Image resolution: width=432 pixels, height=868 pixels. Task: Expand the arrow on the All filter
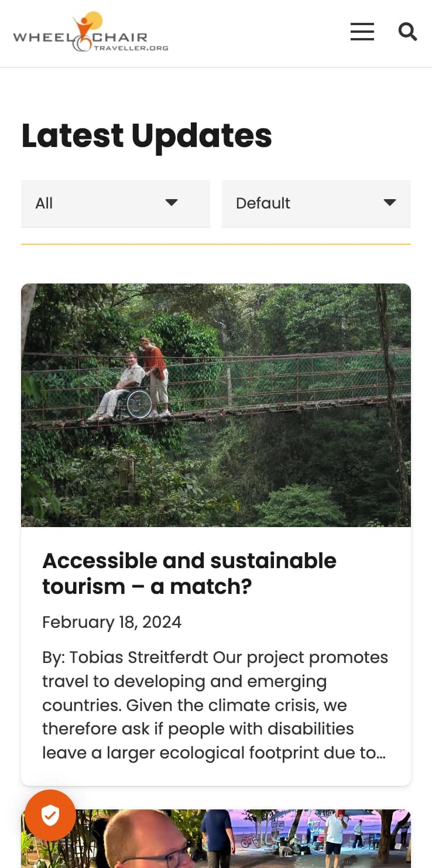tap(171, 203)
